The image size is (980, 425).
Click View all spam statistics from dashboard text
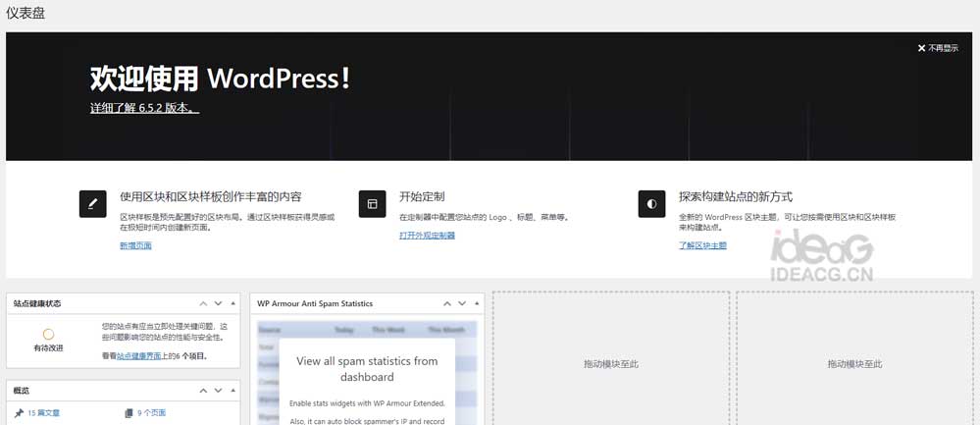[x=367, y=369]
